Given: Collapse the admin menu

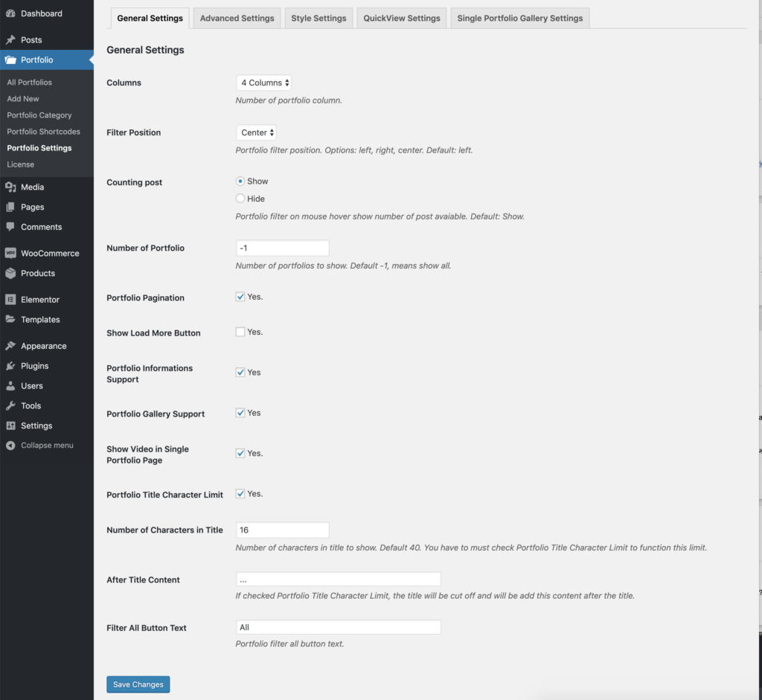Looking at the screenshot, I should 9,445.
